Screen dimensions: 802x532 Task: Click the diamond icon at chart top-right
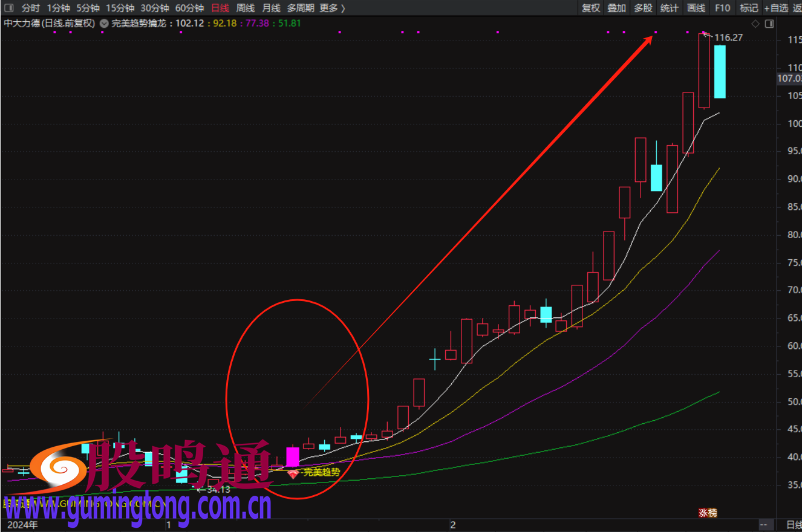pyautogui.click(x=755, y=24)
